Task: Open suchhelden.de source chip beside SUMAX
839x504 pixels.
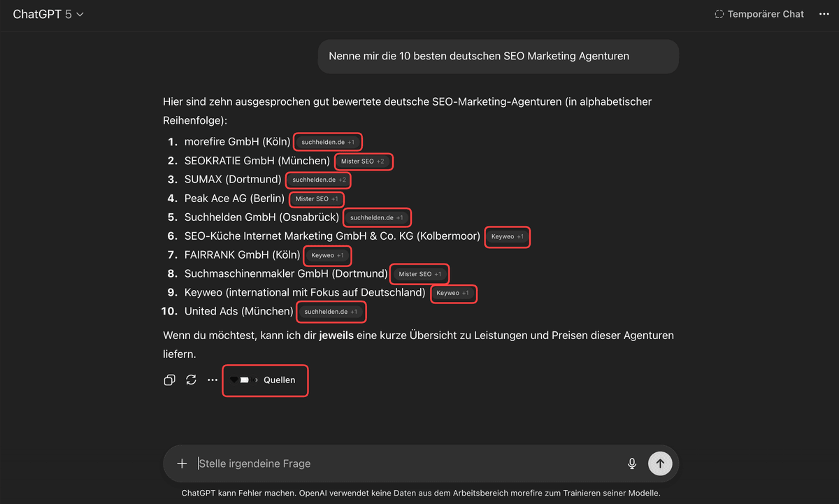Action: click(319, 180)
